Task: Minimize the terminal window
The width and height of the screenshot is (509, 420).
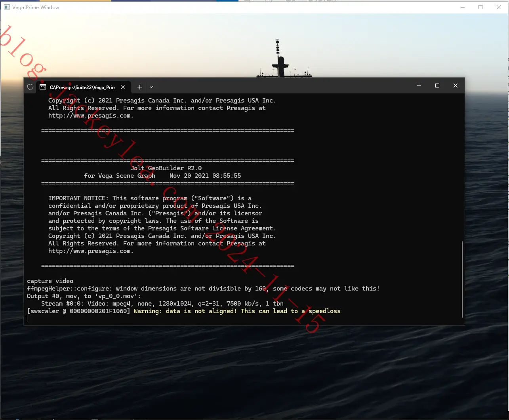Action: [419, 86]
